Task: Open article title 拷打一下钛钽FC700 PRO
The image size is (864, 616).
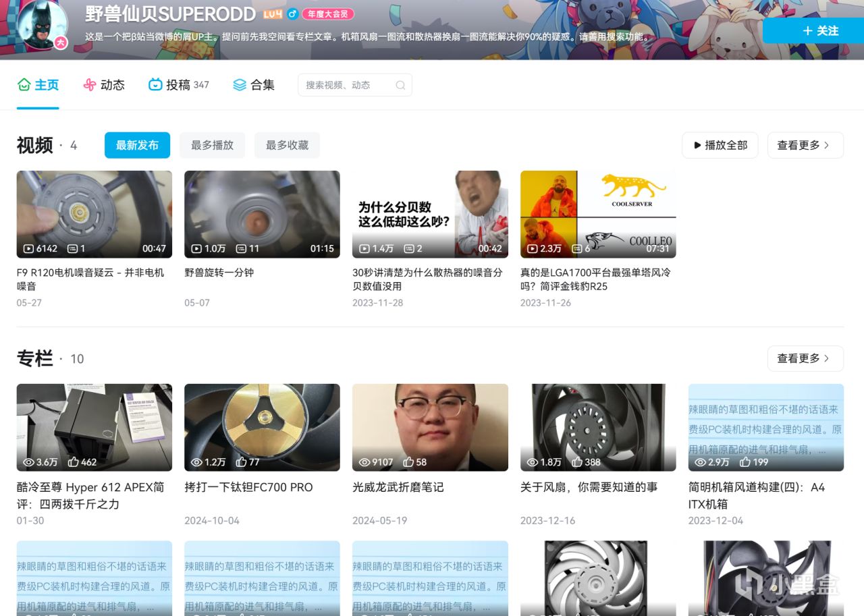Action: pyautogui.click(x=248, y=487)
